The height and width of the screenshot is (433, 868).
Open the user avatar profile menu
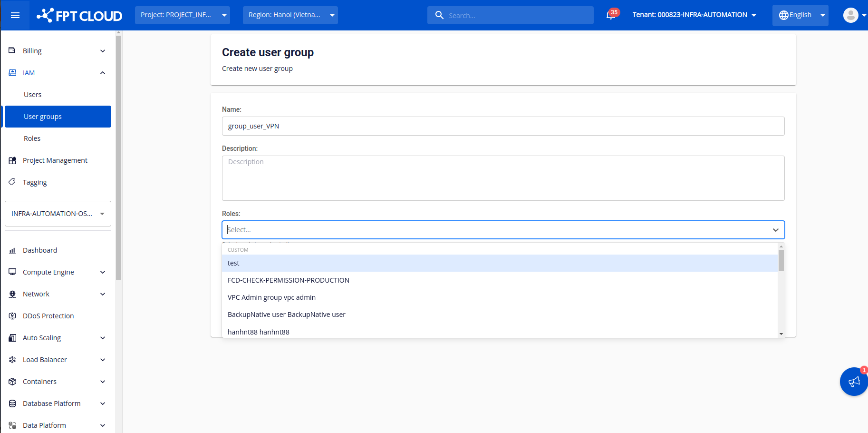851,15
